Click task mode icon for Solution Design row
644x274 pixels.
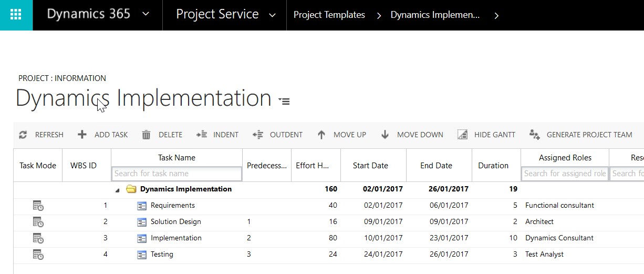click(38, 222)
